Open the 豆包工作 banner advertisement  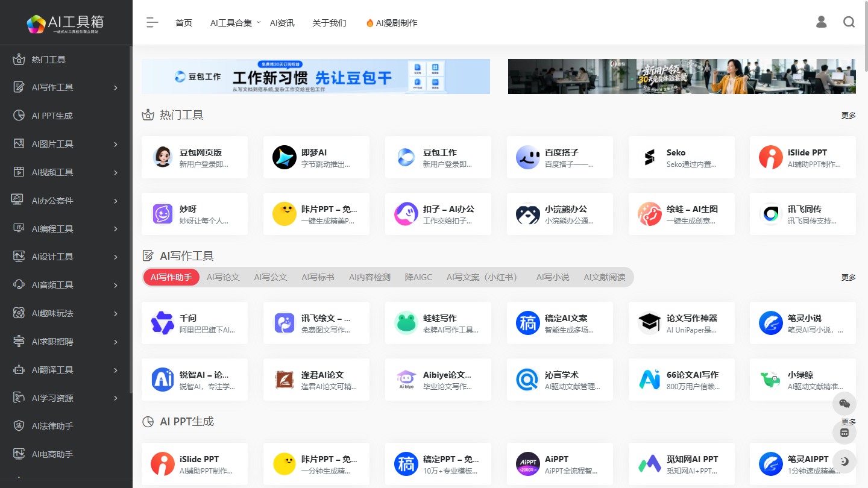(x=316, y=77)
